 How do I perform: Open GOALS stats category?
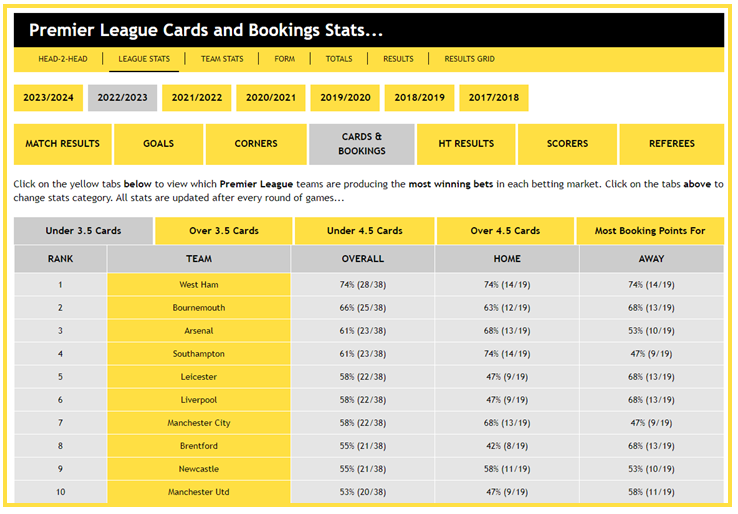coord(159,144)
